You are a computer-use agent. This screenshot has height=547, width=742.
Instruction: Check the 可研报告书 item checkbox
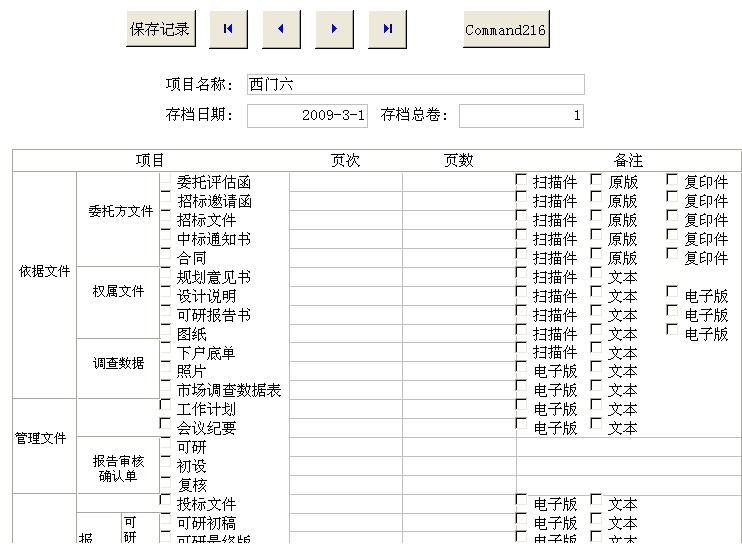tap(165, 310)
